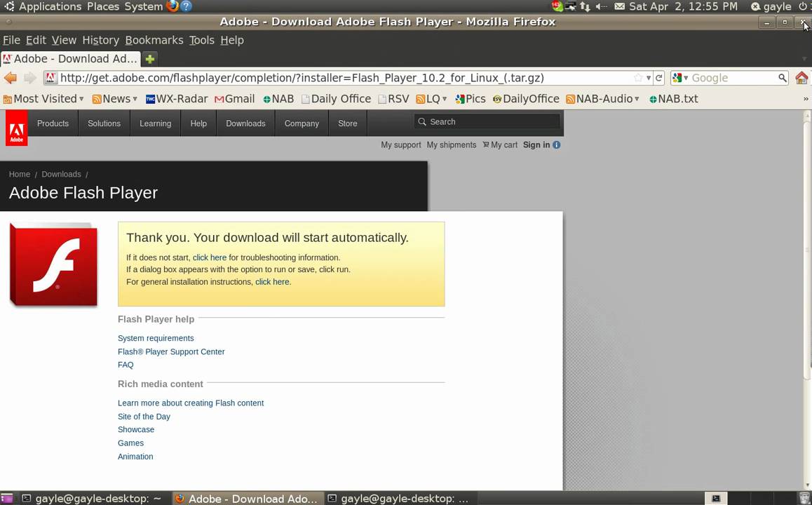The height and width of the screenshot is (505, 812).
Task: Click the Sign in info icon
Action: click(557, 145)
